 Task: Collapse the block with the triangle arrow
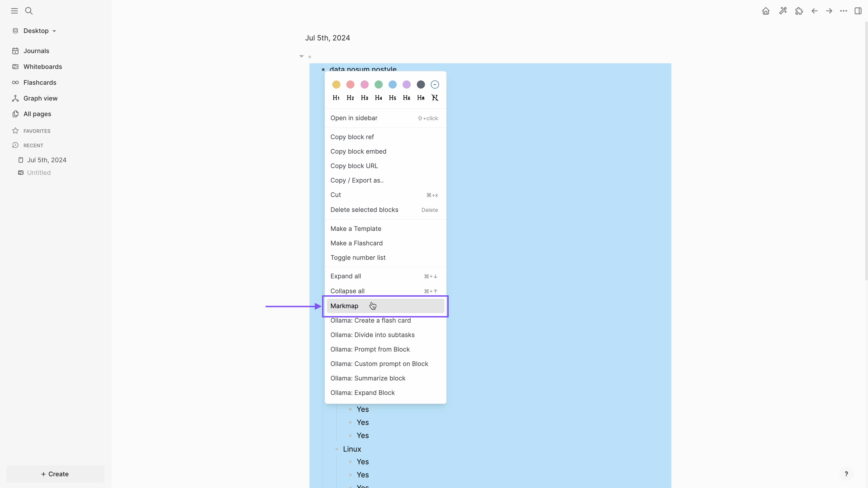point(301,56)
